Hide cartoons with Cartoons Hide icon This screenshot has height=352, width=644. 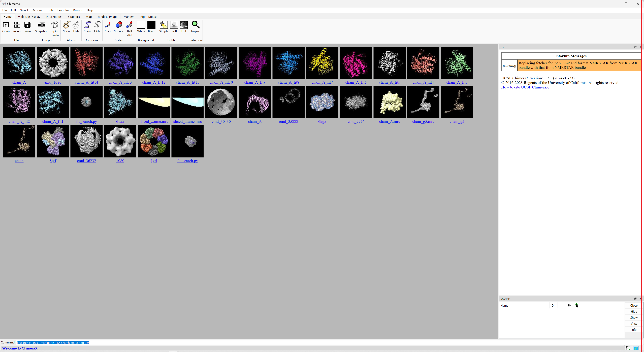click(x=97, y=25)
